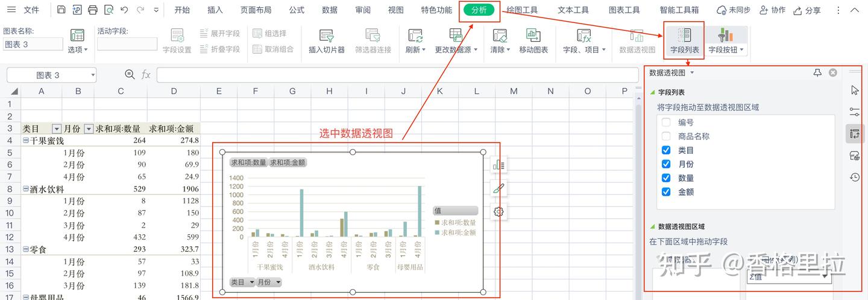Check the 编号 field checkbox
This screenshot has height=300, width=868.
pyautogui.click(x=666, y=122)
